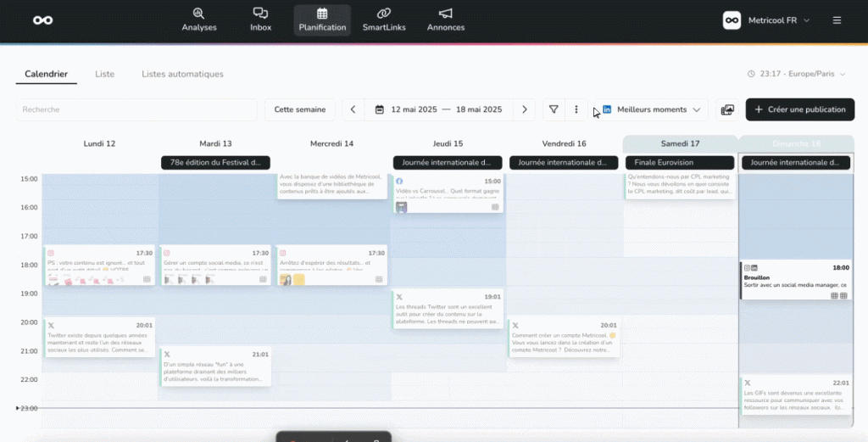Open the Finale Eurovision event
Viewport: 868px width, 442px height.
680,163
